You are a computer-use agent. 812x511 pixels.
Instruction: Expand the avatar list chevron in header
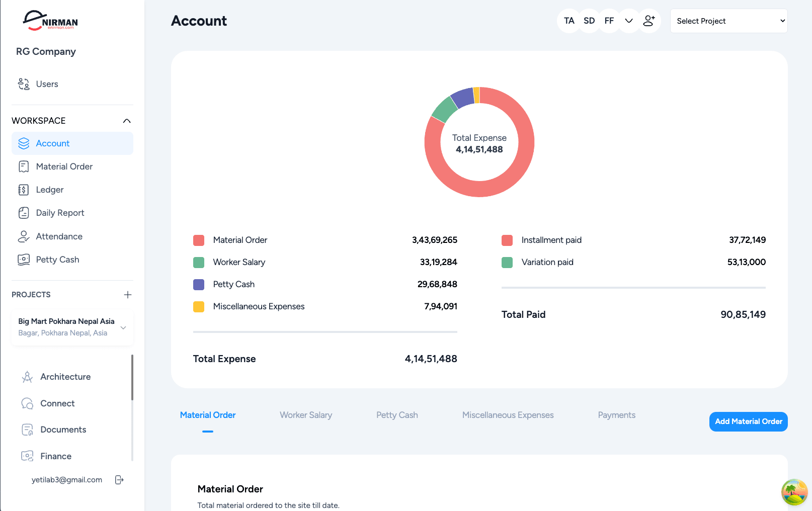(629, 21)
